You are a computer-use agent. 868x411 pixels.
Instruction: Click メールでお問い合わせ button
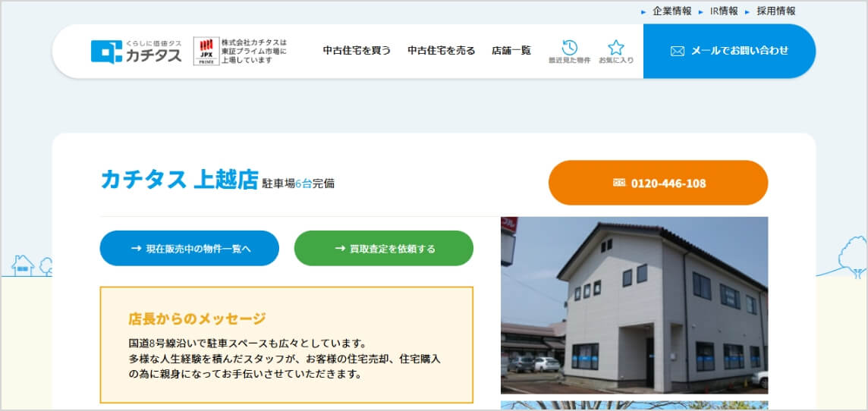(x=729, y=51)
